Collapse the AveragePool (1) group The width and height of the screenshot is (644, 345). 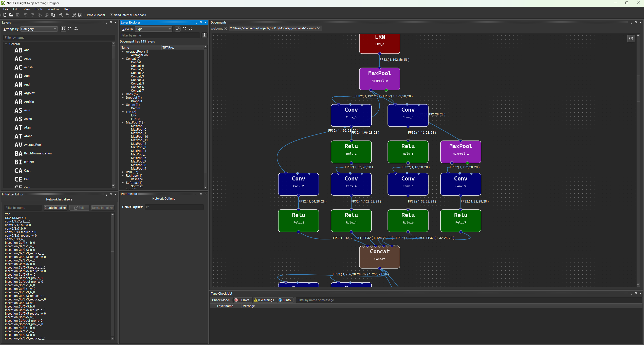click(123, 52)
